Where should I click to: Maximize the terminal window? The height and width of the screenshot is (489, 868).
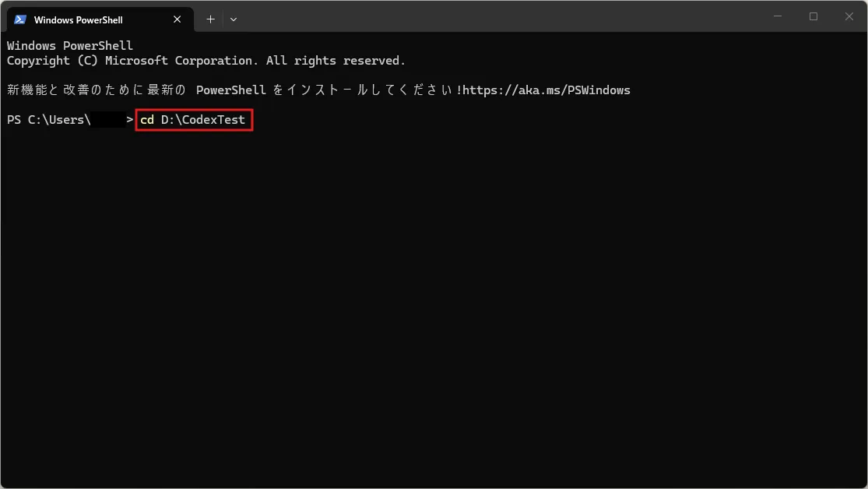[814, 16]
